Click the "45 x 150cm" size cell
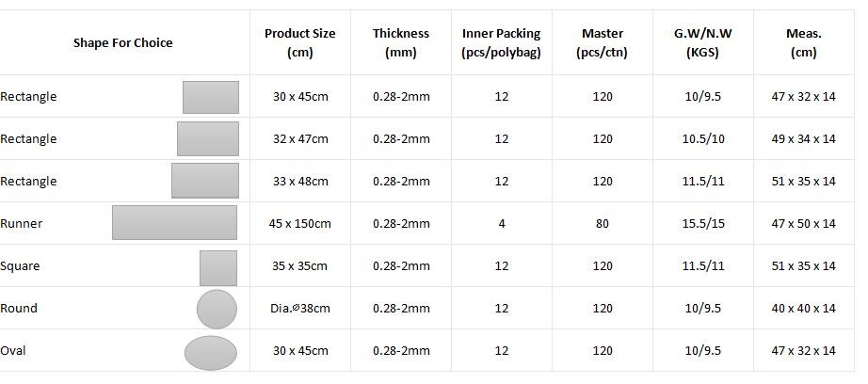Viewport: 868px width, 384px height. tap(299, 224)
